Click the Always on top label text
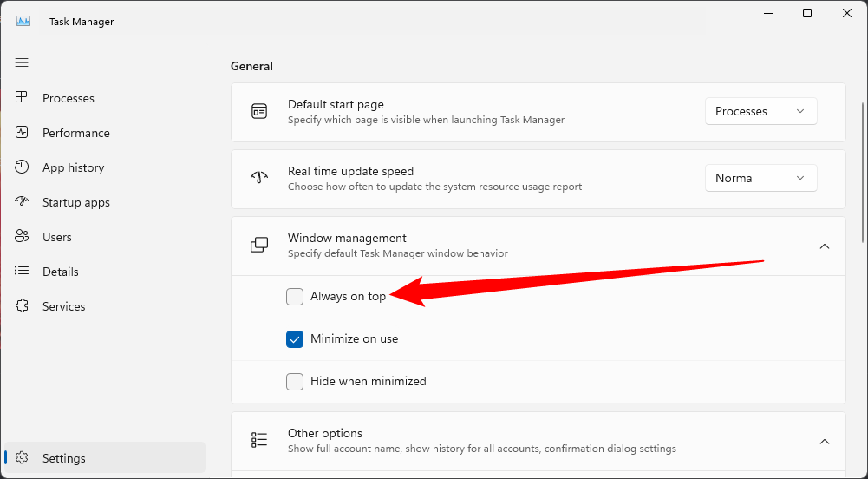Screen dimensions: 868x479 pos(348,296)
